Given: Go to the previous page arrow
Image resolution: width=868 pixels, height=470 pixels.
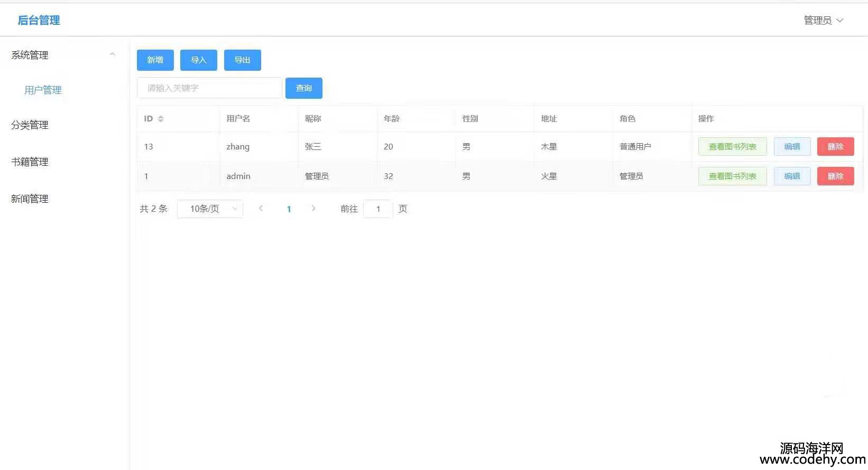Looking at the screenshot, I should [x=261, y=209].
